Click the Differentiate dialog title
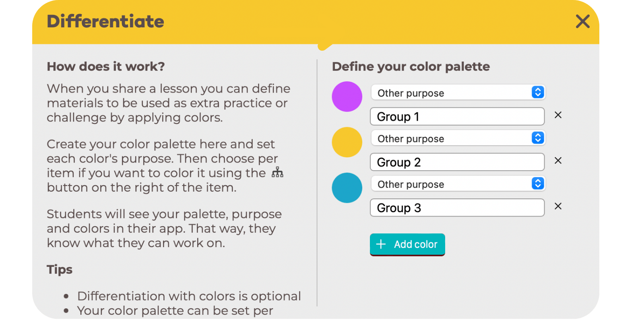This screenshot has width=644, height=322. click(x=105, y=21)
